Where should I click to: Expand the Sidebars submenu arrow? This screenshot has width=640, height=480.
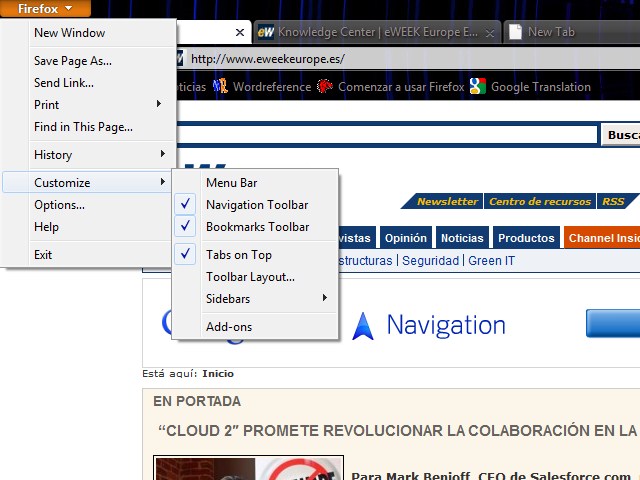(324, 298)
